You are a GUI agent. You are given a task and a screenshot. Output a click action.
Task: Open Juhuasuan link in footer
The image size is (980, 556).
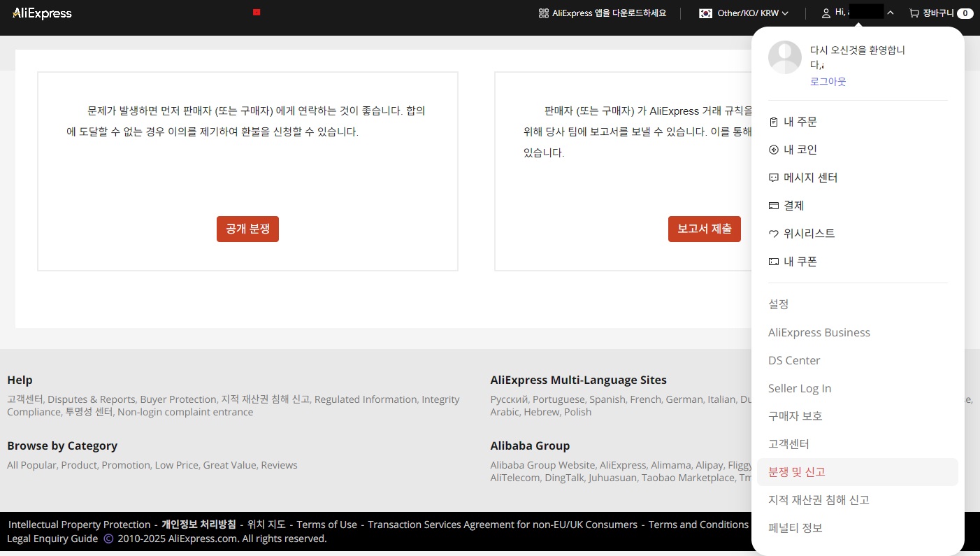click(x=612, y=478)
